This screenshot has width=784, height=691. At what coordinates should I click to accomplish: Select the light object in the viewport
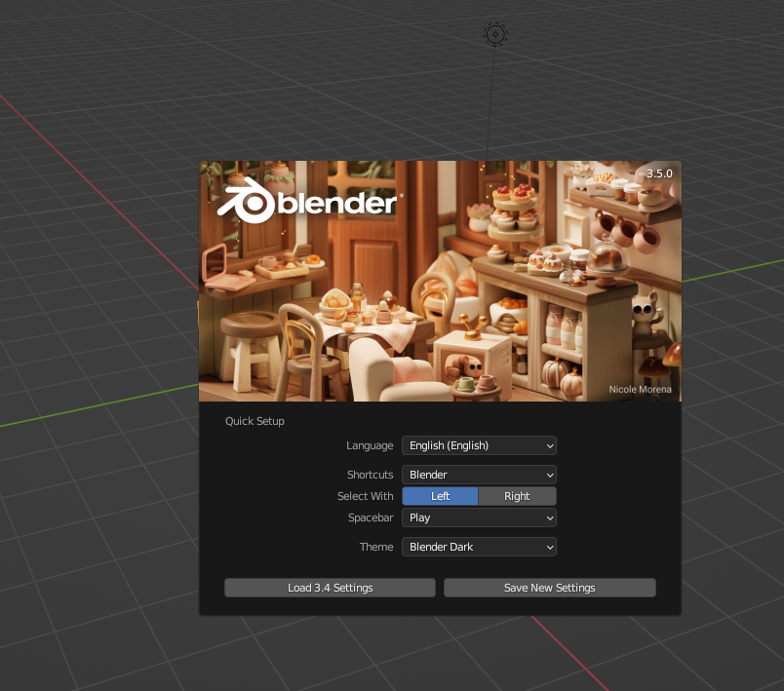[495, 34]
